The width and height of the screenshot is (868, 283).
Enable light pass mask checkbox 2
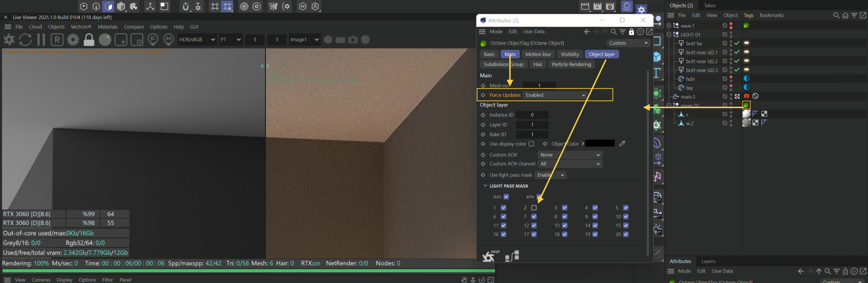[x=534, y=208]
